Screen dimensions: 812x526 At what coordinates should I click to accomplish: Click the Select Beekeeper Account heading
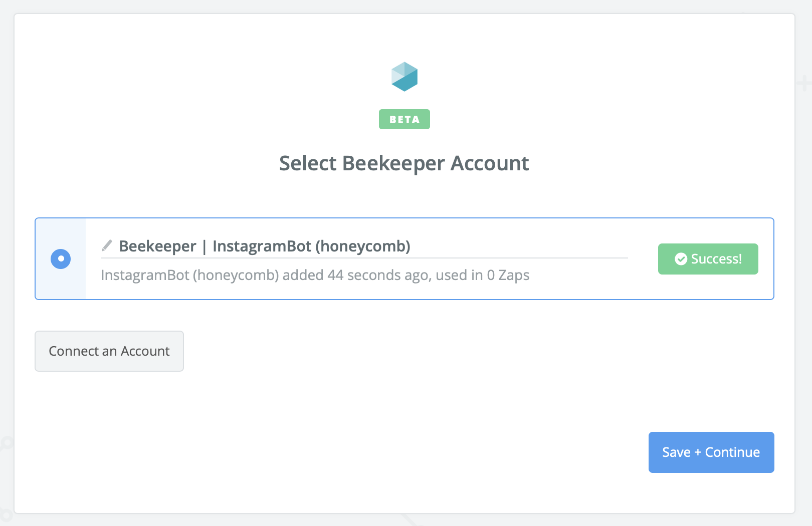tap(404, 163)
